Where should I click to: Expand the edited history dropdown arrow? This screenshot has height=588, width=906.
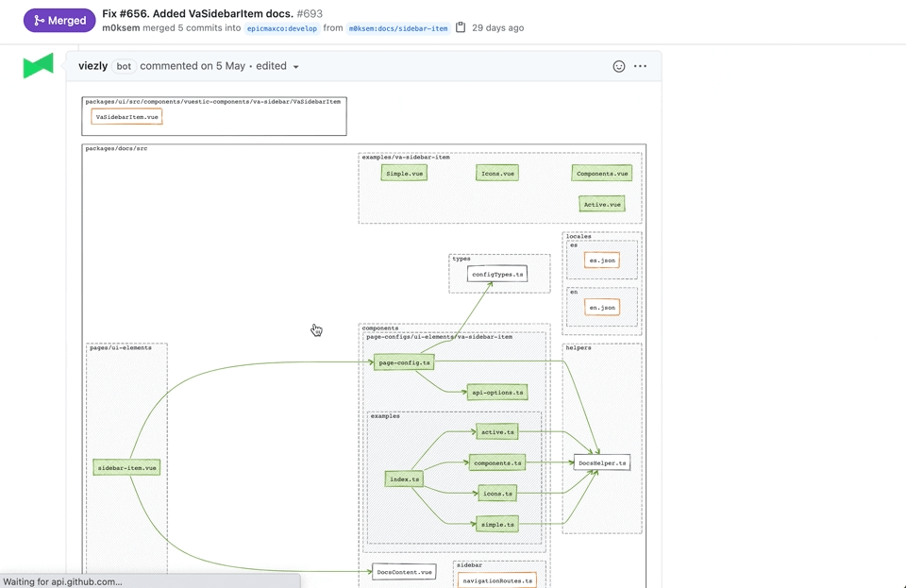pos(295,67)
